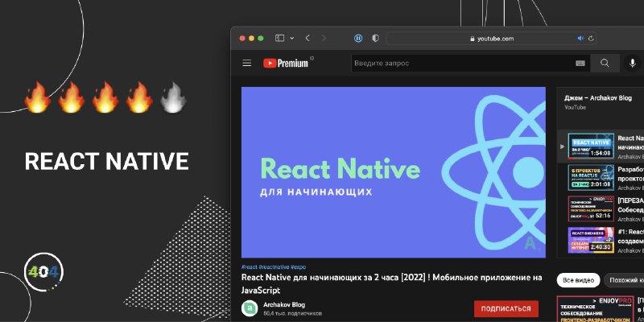Screen dimensions: 644x322
Task: Toggle the Safari sidebar icon
Action: (x=279, y=38)
